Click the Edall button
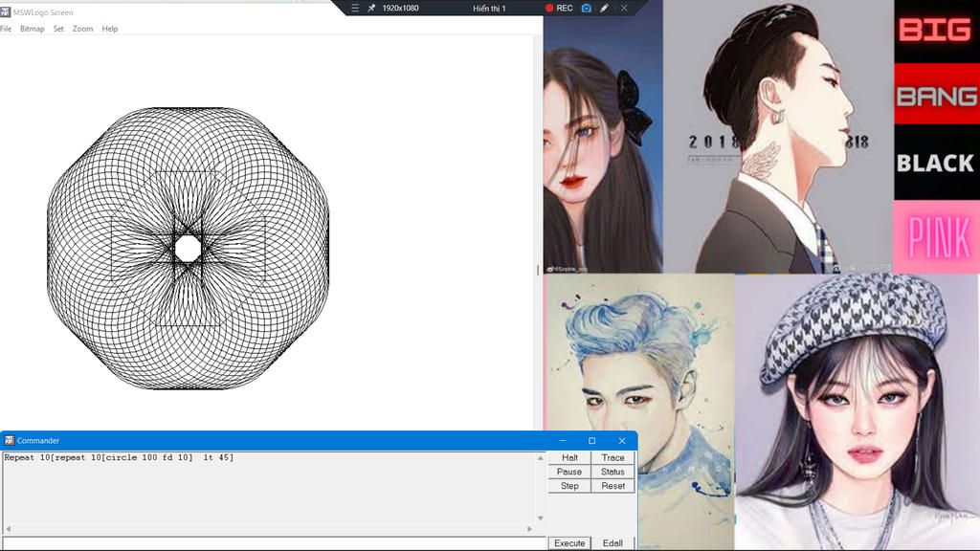 (x=612, y=543)
